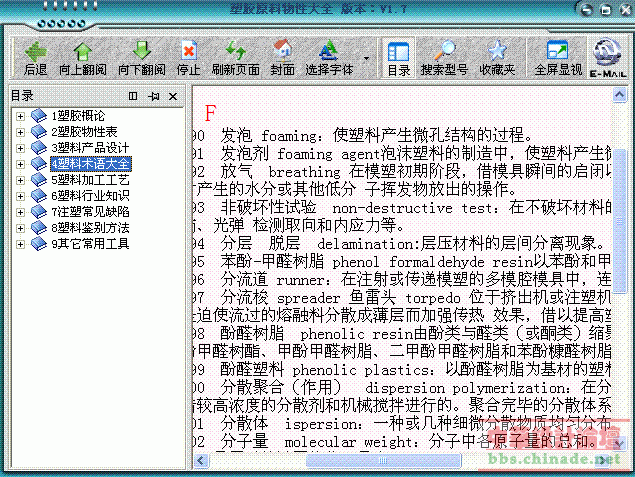The image size is (635, 477).
Task: Click the book icon beside 7注塑常见缺陷
Action: 39,211
